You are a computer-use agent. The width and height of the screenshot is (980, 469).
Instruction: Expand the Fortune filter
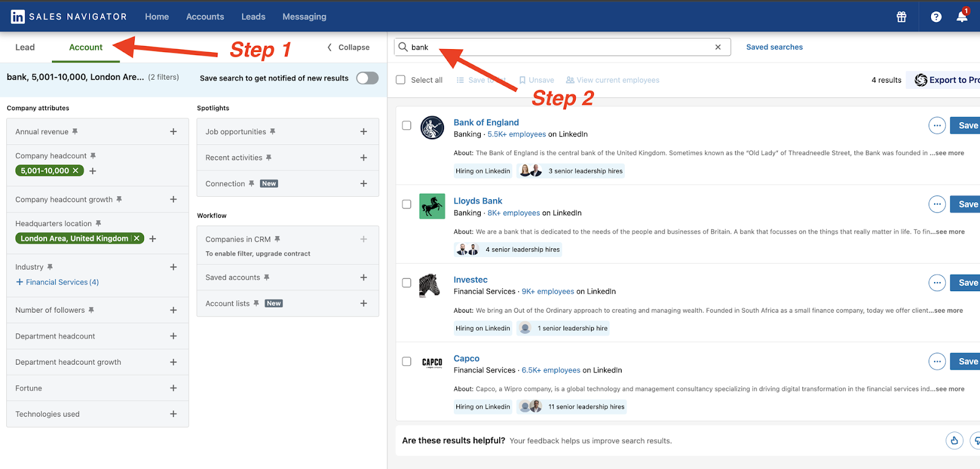[173, 388]
